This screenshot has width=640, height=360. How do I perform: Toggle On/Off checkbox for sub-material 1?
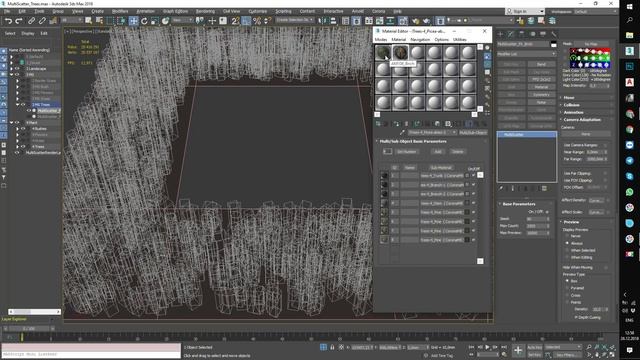tap(473, 176)
